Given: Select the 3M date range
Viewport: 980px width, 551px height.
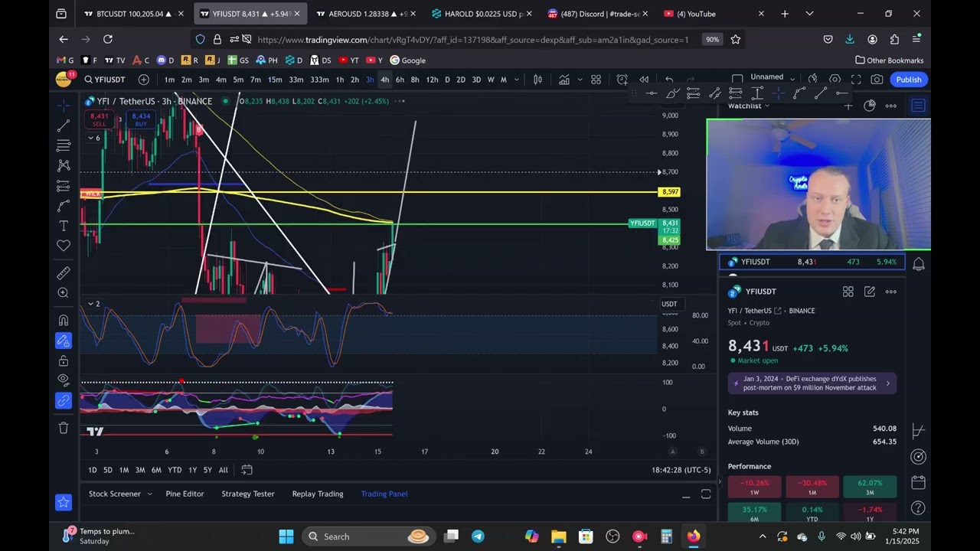Looking at the screenshot, I should [x=140, y=470].
